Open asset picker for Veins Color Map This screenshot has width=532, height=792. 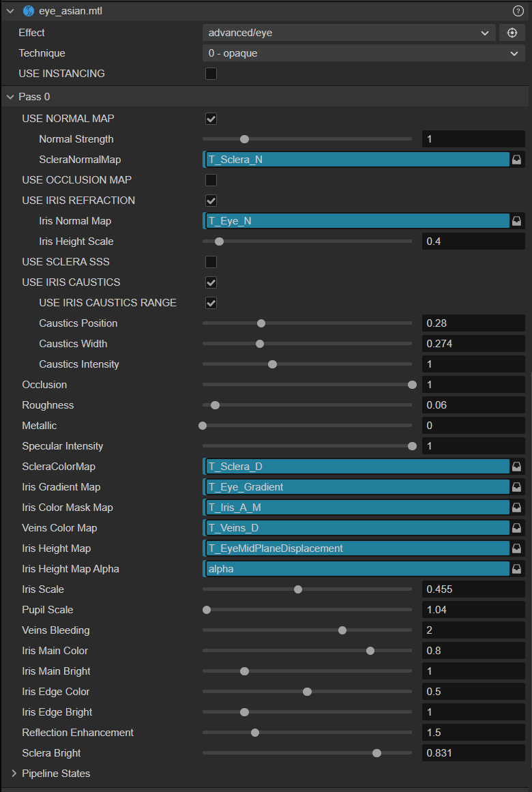click(517, 528)
